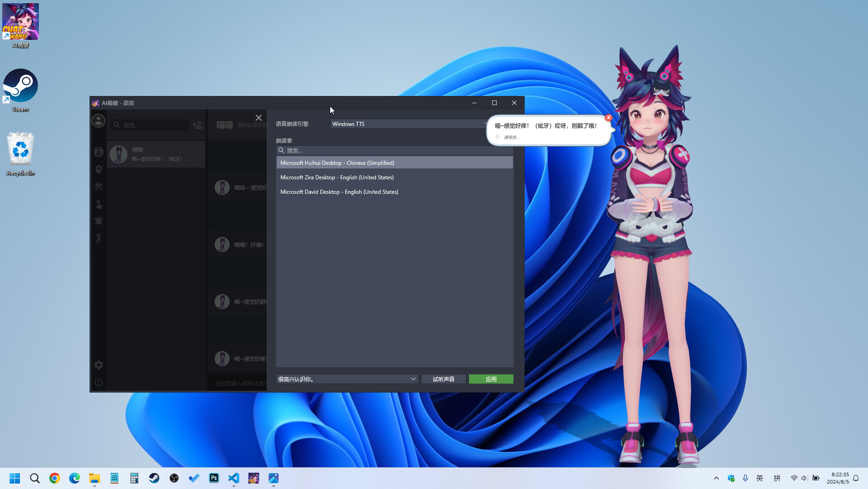This screenshot has height=489, width=868.
Task: Open the user profile icon in sidebar
Action: tap(98, 120)
